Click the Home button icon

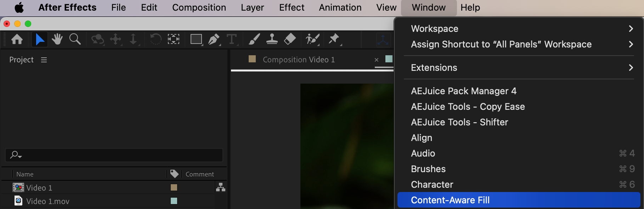point(17,39)
